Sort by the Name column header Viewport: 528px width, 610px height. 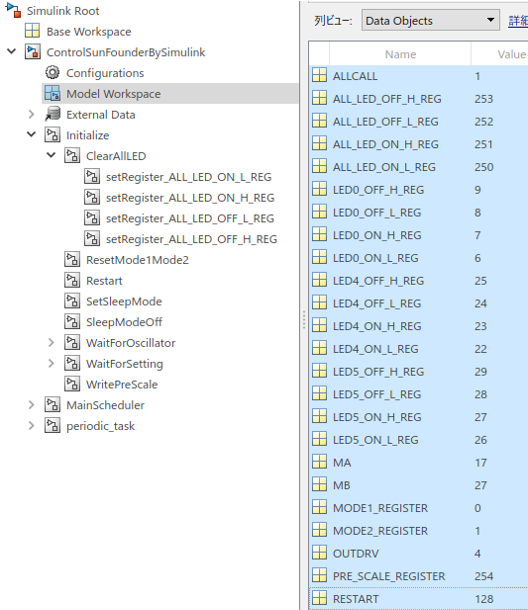click(400, 54)
